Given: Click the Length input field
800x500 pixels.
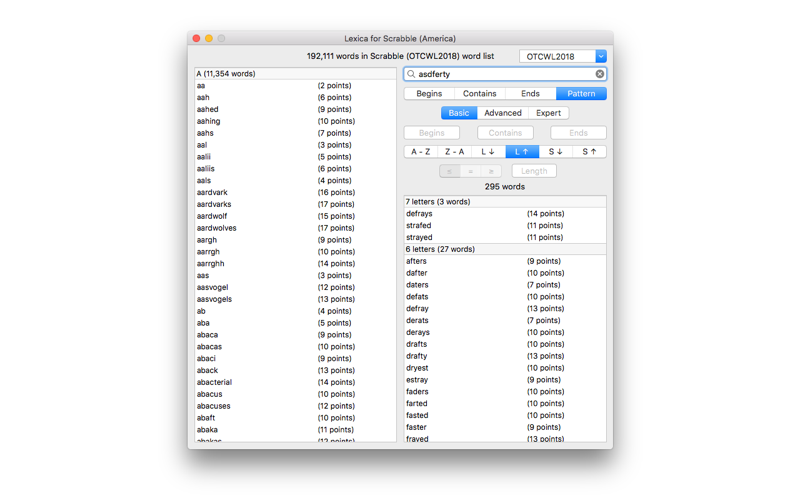Looking at the screenshot, I should click(x=534, y=171).
